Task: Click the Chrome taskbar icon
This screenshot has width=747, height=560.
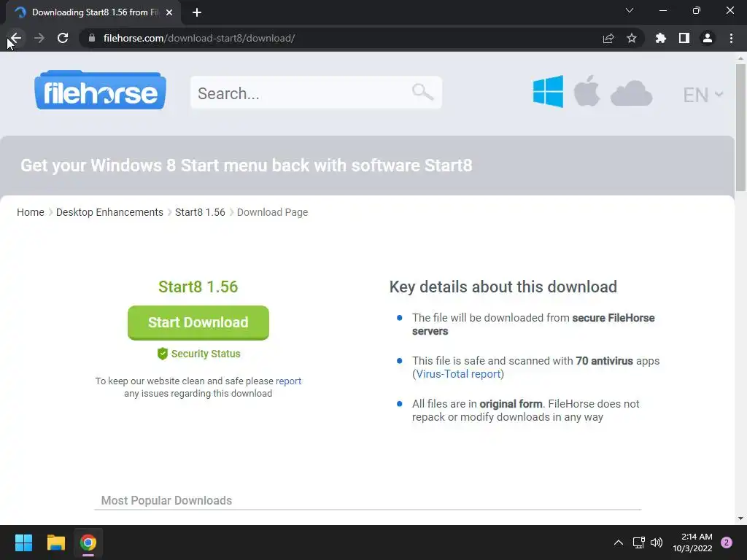Action: tap(88, 542)
